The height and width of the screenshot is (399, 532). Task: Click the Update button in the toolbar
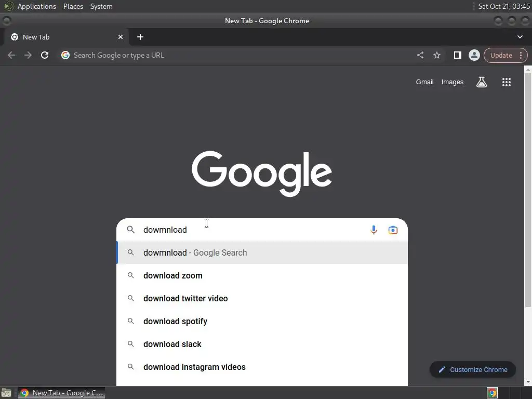coord(501,55)
